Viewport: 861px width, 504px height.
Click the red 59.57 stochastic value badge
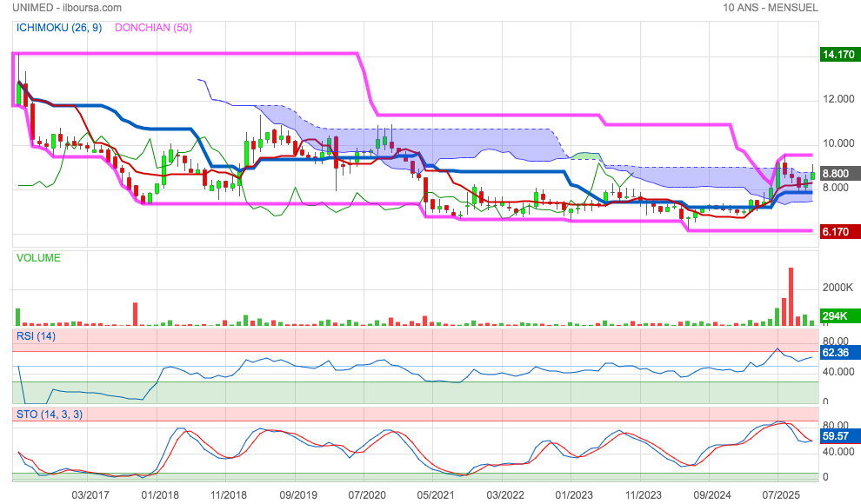(839, 438)
